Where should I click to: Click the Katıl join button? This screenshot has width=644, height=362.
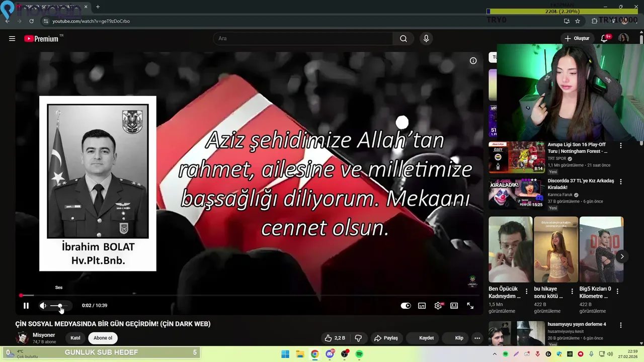pos(75,338)
